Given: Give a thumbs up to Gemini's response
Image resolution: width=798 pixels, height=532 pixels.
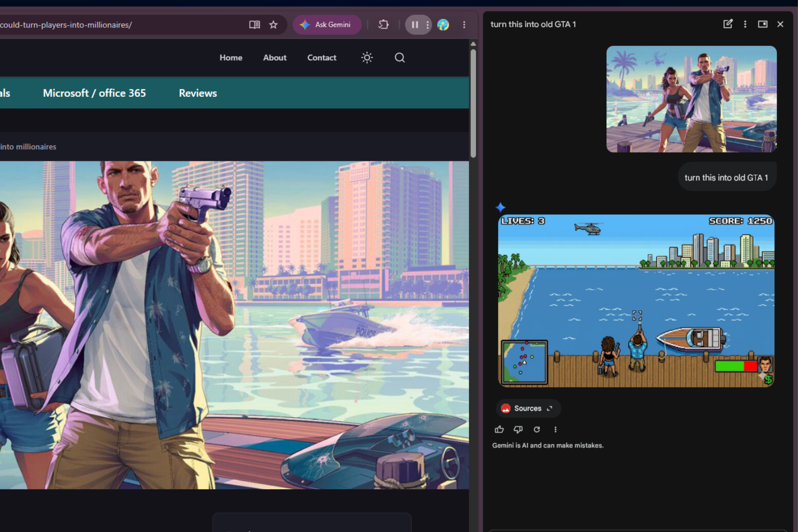Looking at the screenshot, I should pyautogui.click(x=500, y=429).
